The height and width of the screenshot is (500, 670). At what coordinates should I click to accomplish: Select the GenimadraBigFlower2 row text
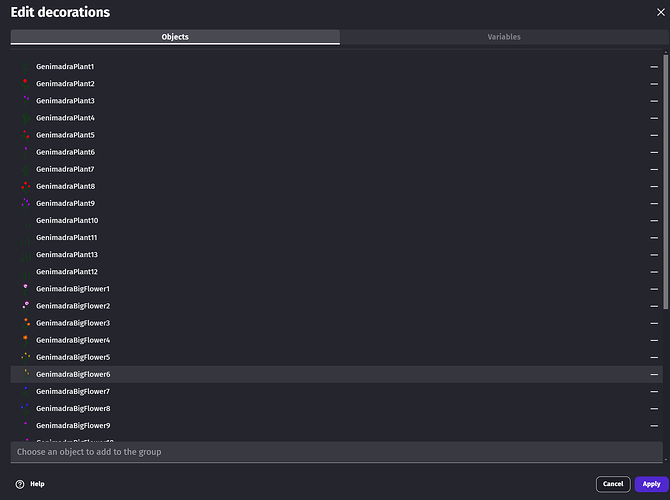pos(73,306)
